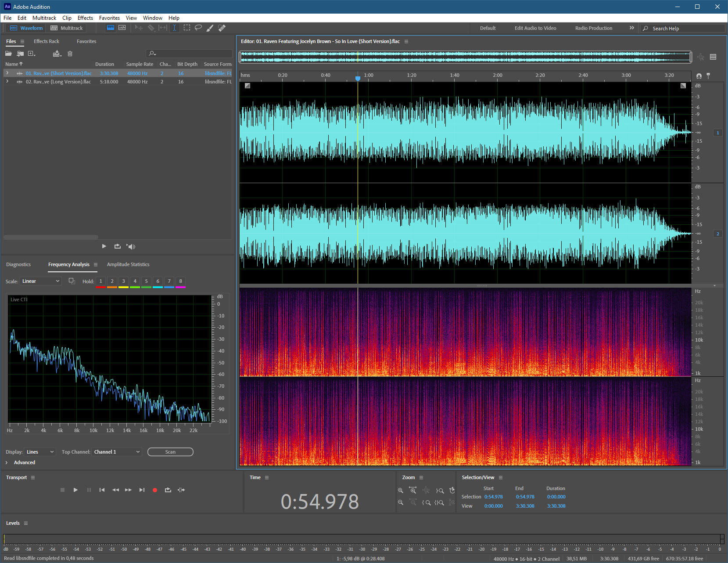The image size is (728, 563).
Task: Click the Files panel loop playback icon
Action: coord(117,246)
